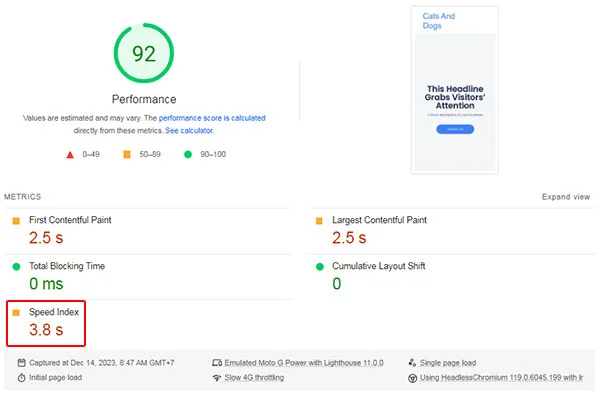Click the Slow 4G throttling link
Viewport: 600px width, 394px height.
pos(254,378)
